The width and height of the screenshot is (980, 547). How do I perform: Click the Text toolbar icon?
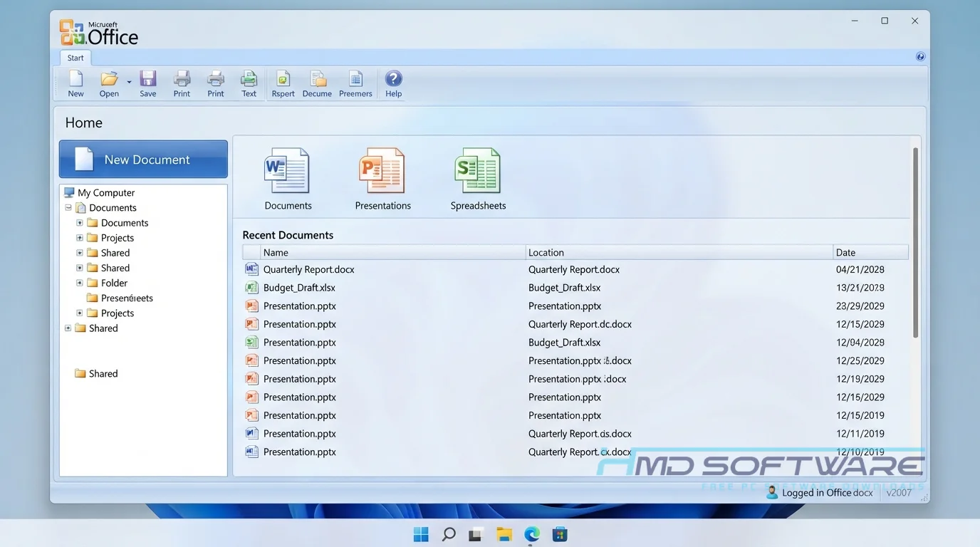tap(249, 78)
